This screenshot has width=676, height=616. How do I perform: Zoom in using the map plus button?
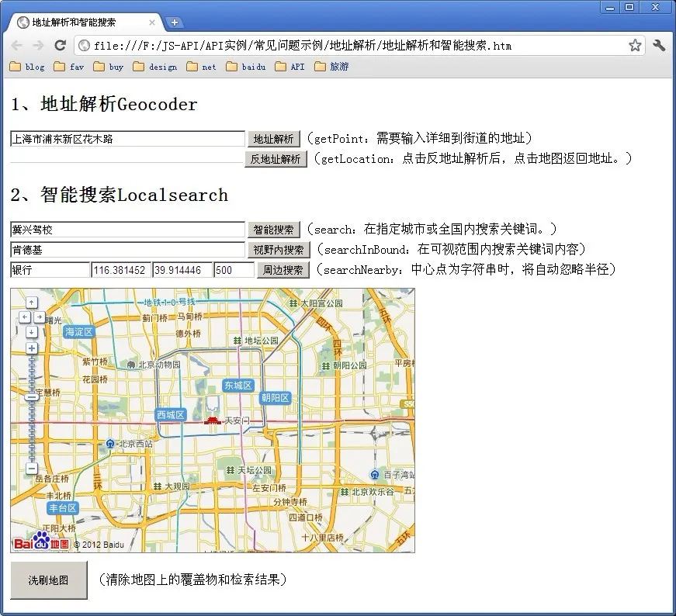coord(31,348)
